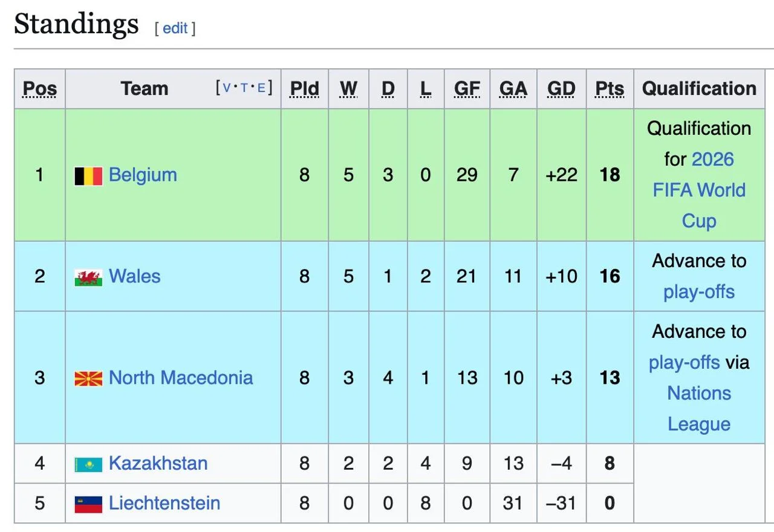Click the Pts column header abbreviation

(610, 89)
